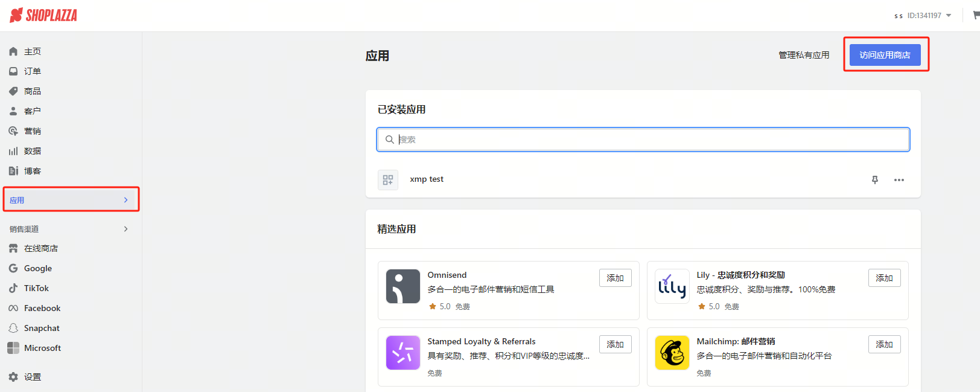Click the Mailchimp app logo
This screenshot has height=392, width=980.
672,353
